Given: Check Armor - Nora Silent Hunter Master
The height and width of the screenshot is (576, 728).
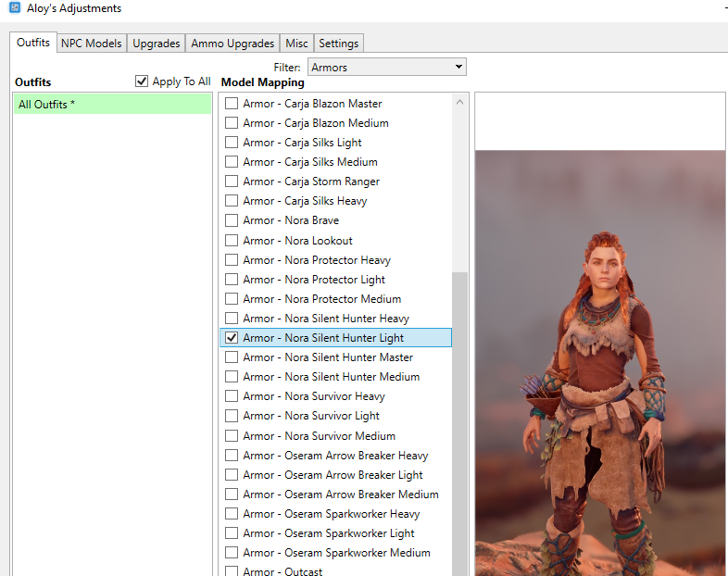Looking at the screenshot, I should click(232, 357).
